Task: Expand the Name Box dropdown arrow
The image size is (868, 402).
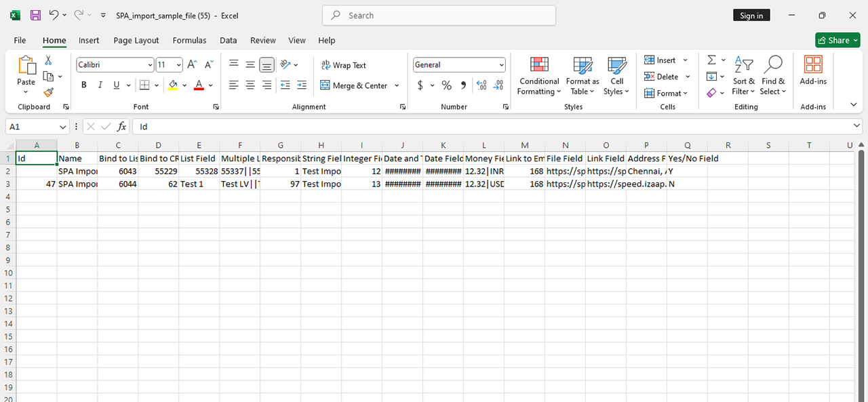Action: (x=63, y=127)
